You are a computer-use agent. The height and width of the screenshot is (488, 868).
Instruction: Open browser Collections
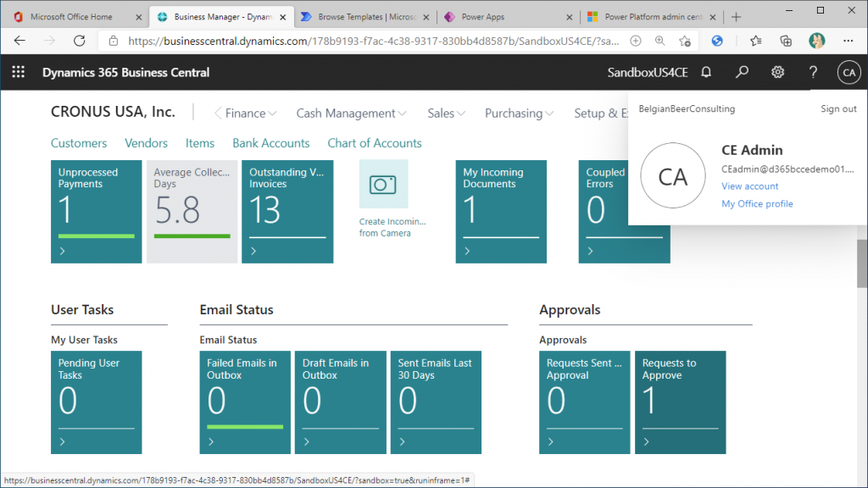786,41
